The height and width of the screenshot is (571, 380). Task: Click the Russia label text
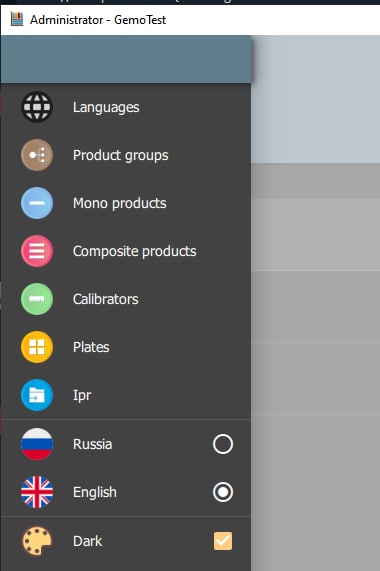(x=92, y=444)
